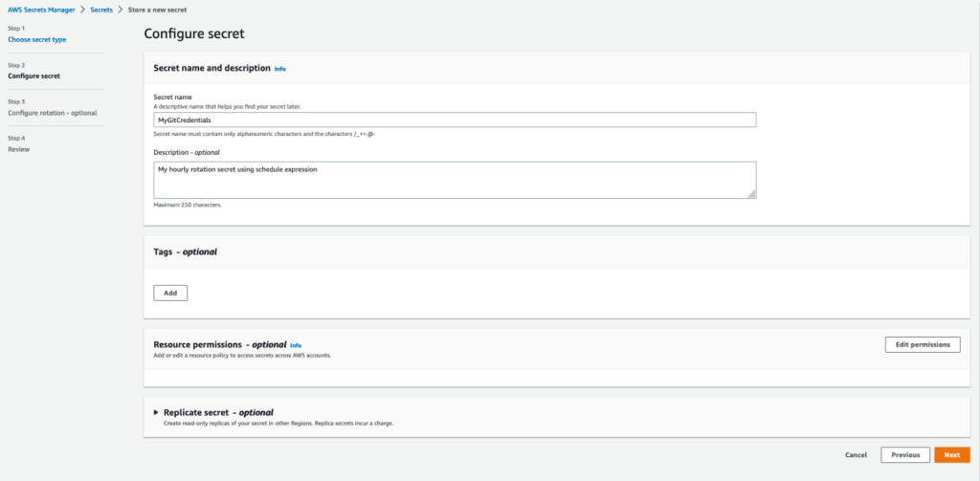Return to Choose secret type step

coord(37,39)
